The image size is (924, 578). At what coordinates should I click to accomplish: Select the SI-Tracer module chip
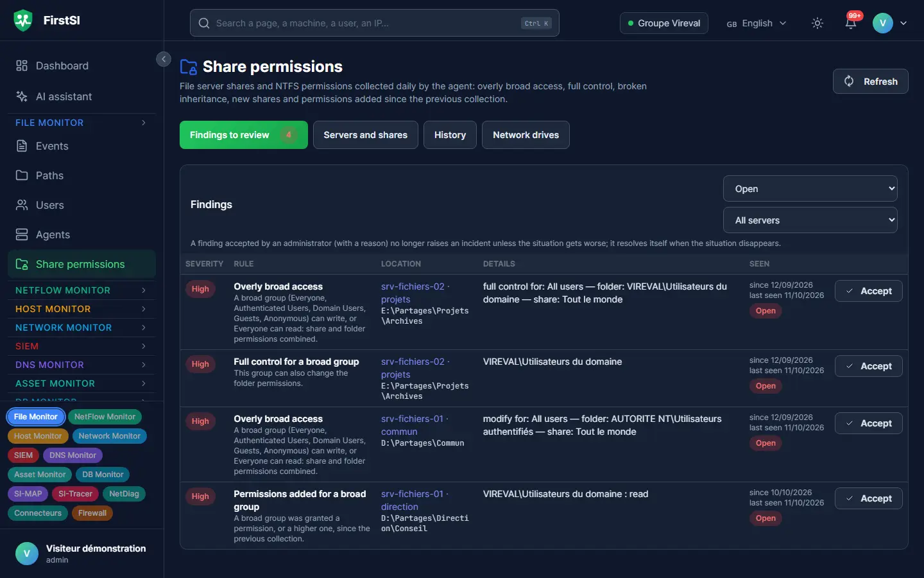76,494
